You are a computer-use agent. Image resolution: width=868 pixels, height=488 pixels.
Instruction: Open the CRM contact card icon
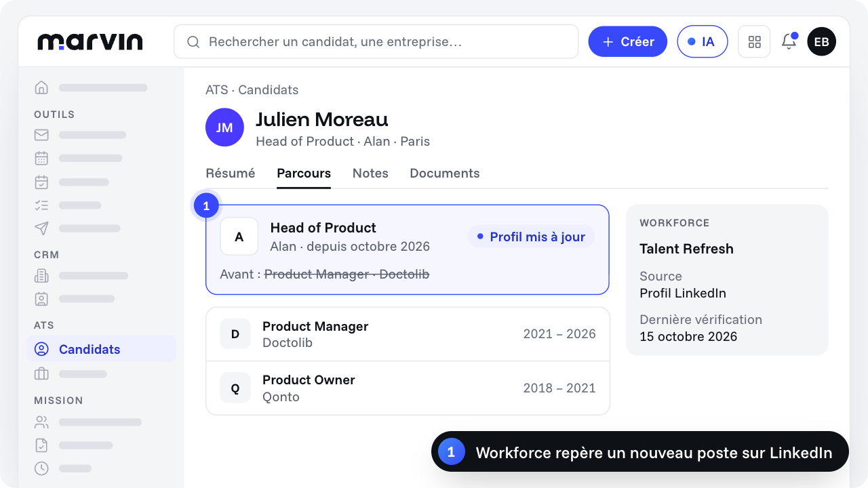[41, 298]
